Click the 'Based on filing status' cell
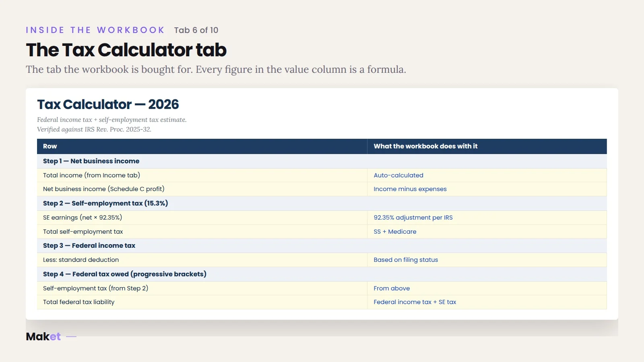This screenshot has width=644, height=362. tap(487, 260)
